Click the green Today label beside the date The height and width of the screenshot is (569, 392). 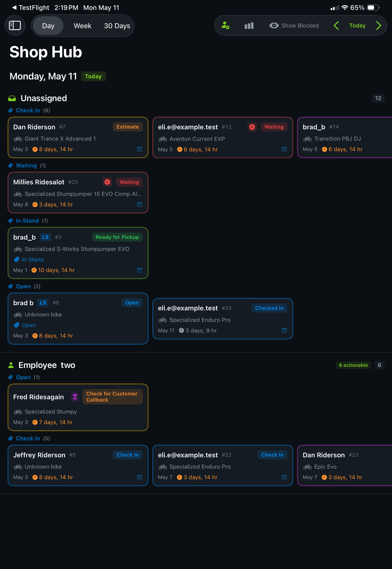93,76
